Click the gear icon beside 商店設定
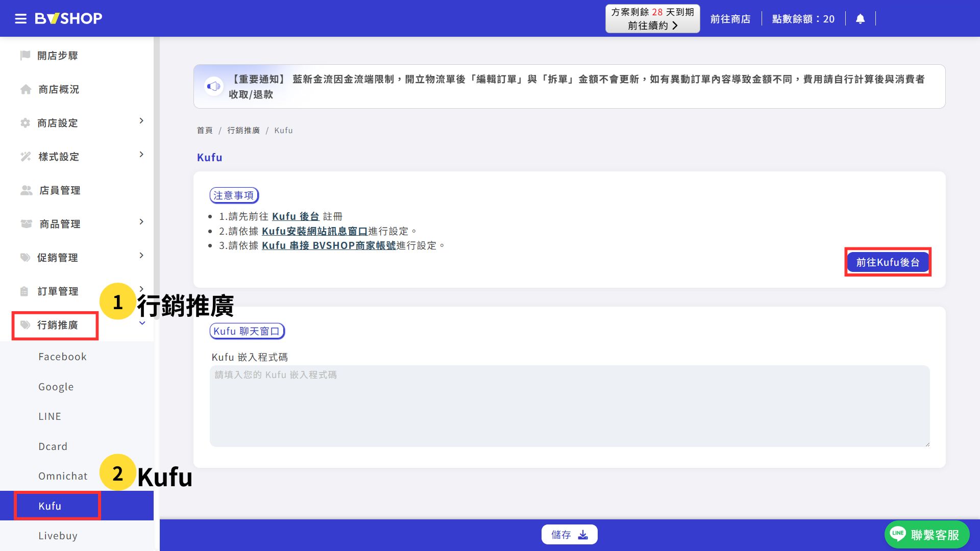980x551 pixels. 25,123
